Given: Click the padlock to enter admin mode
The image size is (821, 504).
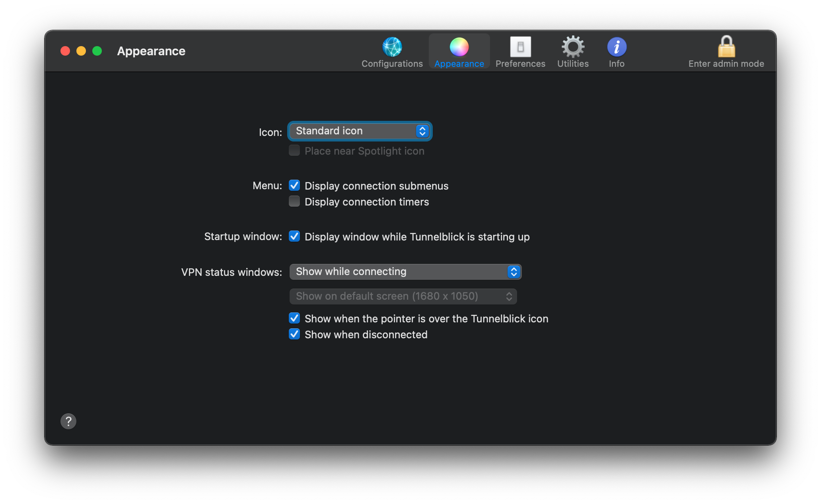Looking at the screenshot, I should [726, 47].
